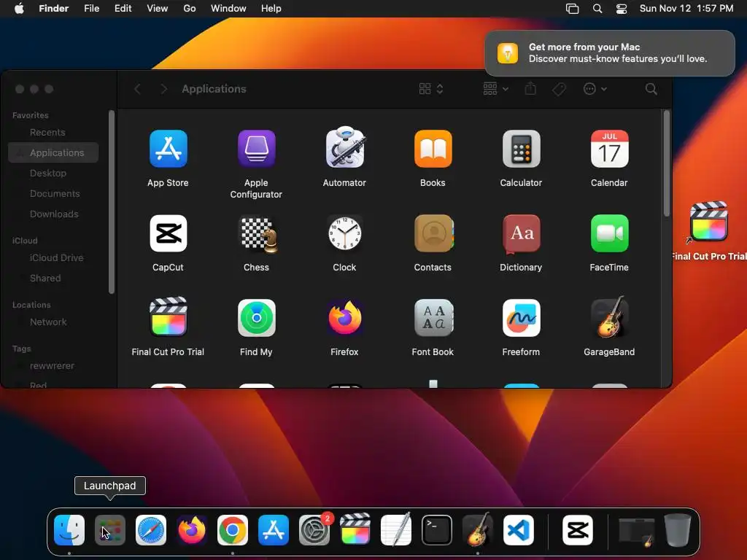Click the Spotlight search icon in the menu bar
The width and height of the screenshot is (747, 560).
click(x=597, y=9)
